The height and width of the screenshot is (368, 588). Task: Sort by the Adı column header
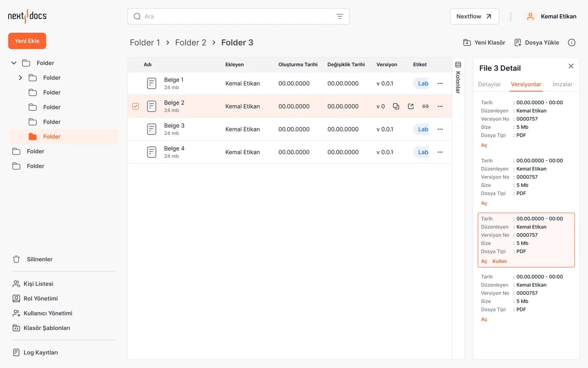coord(148,65)
